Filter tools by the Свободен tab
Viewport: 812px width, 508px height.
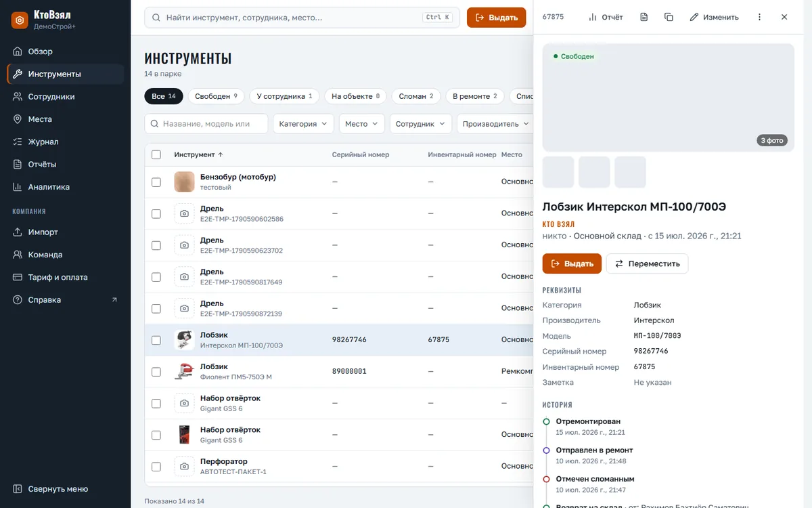tap(217, 96)
